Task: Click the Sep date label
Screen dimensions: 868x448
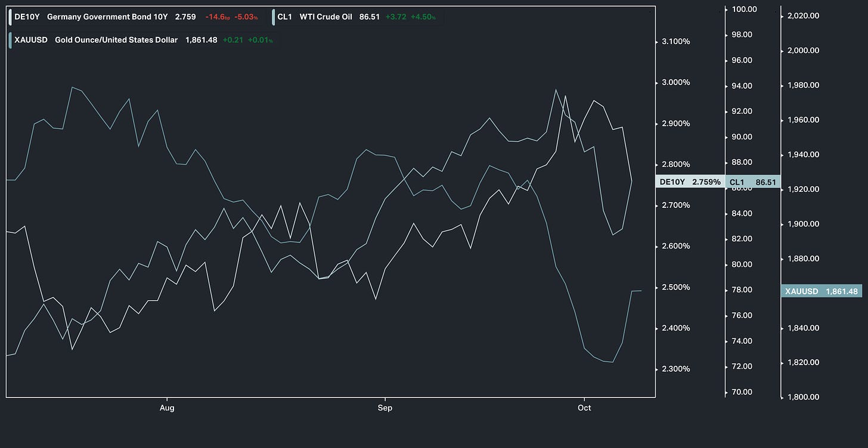Action: (385, 408)
